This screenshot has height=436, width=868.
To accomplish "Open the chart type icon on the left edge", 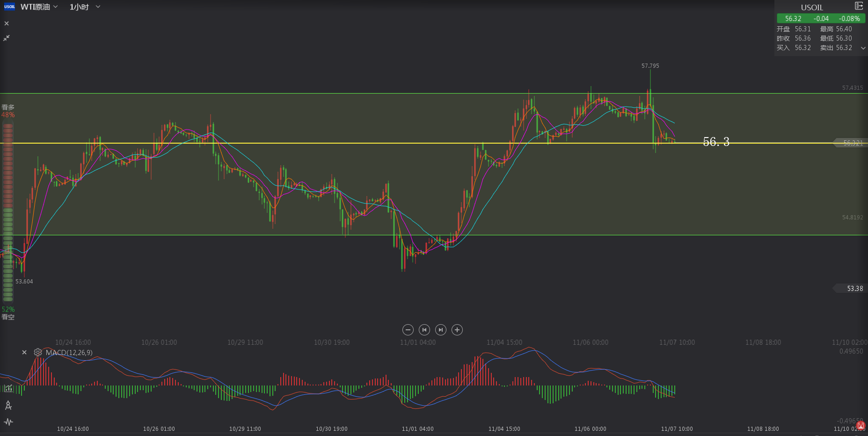I will pos(8,388).
